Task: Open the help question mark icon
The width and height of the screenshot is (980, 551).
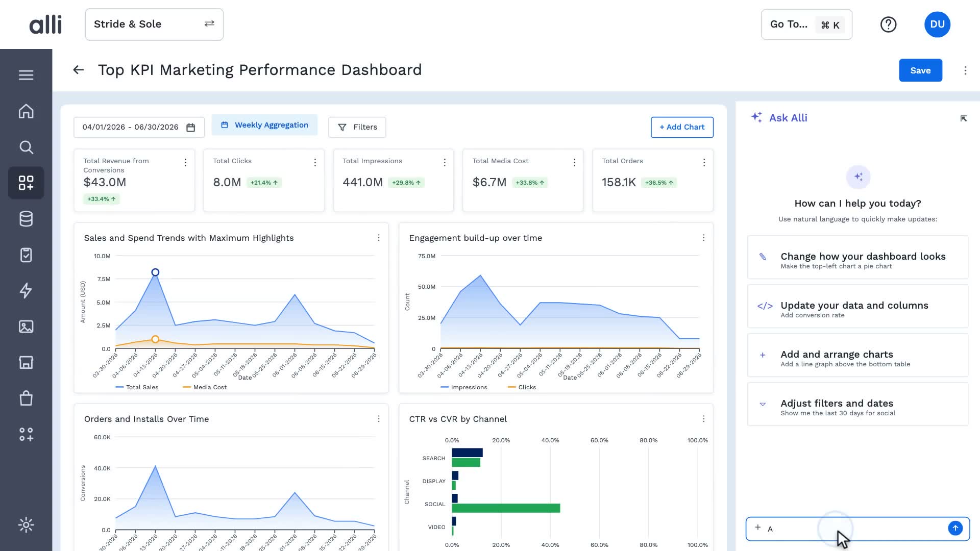Action: point(888,24)
